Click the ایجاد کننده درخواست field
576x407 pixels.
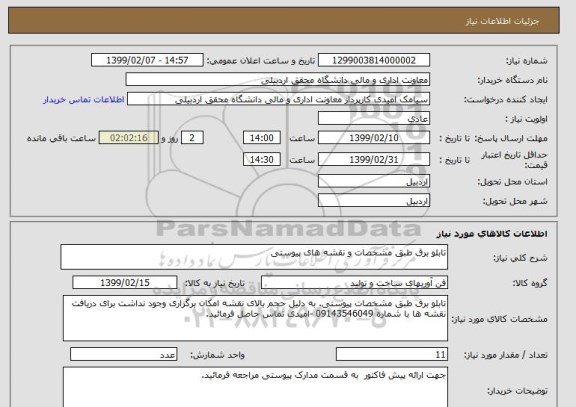278,99
